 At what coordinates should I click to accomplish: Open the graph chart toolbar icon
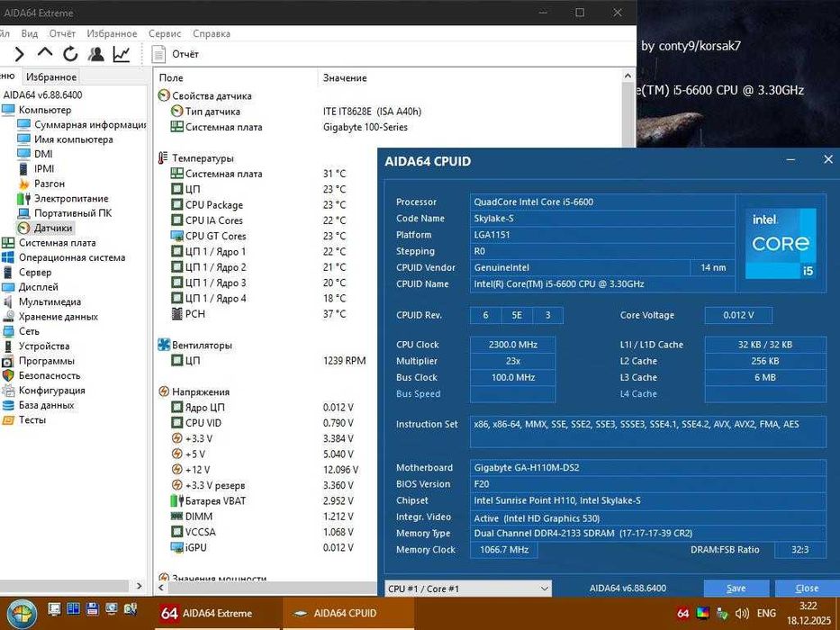122,54
